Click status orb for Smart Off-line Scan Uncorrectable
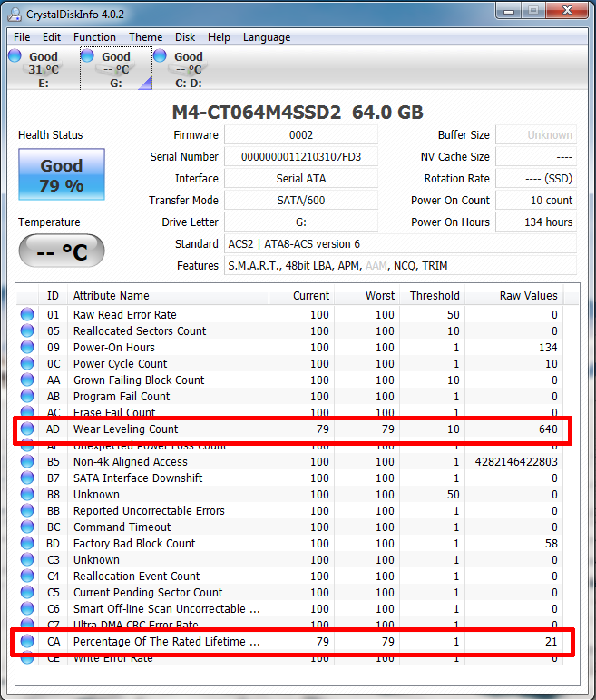596x700 pixels. pyautogui.click(x=27, y=608)
